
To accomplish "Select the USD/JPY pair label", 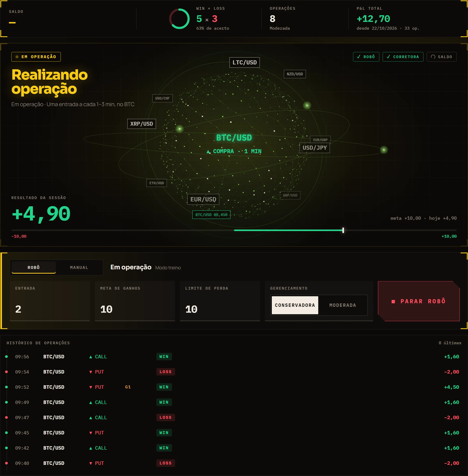I will pyautogui.click(x=315, y=148).
